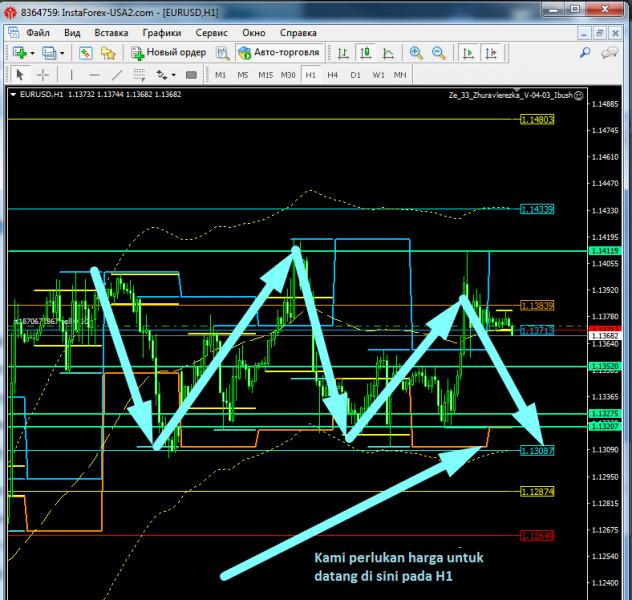Expand the arrows tool dropdown arrow
The height and width of the screenshot is (600, 632).
174,75
